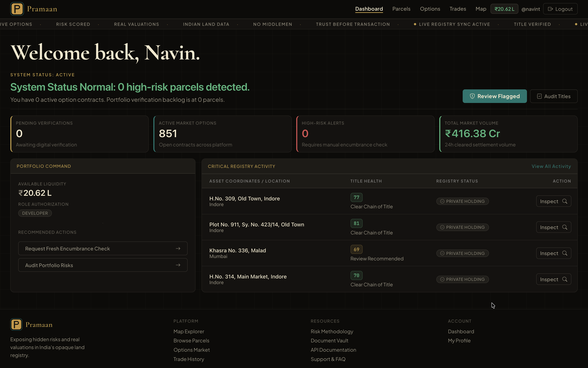Click the DEVELOPER role badge

pos(35,213)
